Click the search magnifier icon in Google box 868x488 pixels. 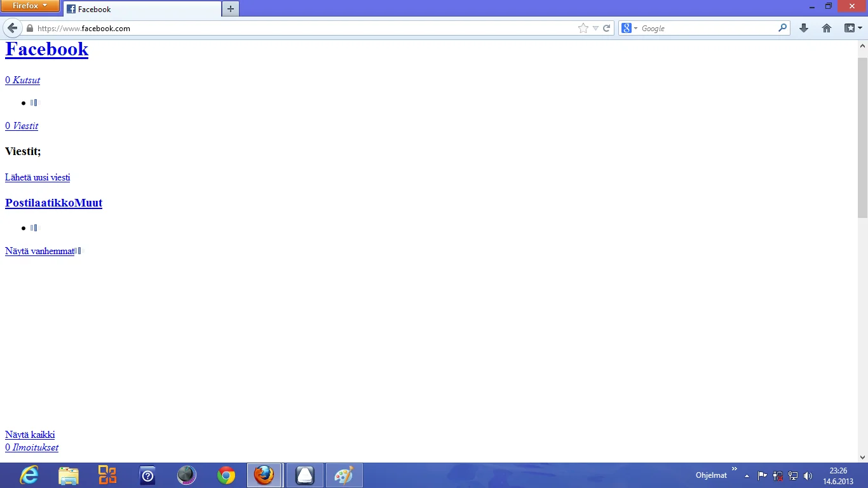tap(782, 28)
